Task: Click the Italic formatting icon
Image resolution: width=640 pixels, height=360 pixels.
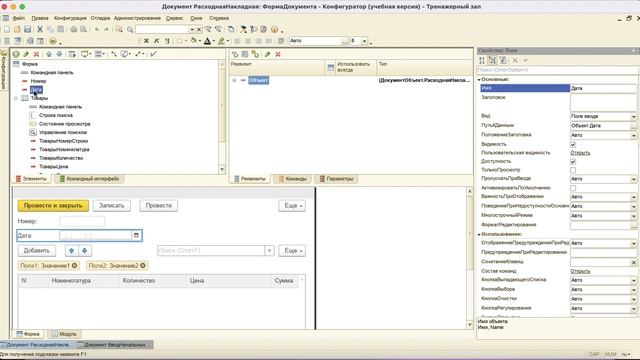Action: [x=156, y=41]
